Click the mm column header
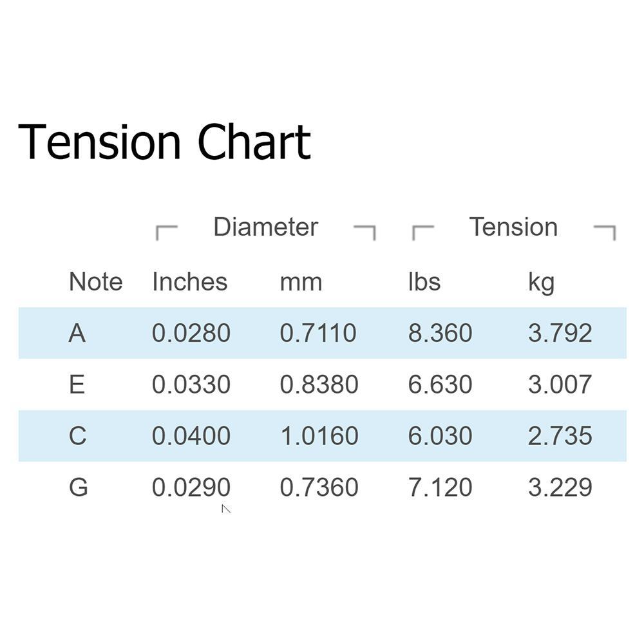 (301, 283)
